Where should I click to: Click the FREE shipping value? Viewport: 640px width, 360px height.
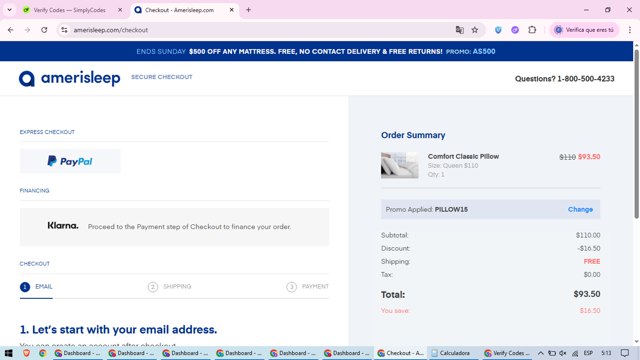coord(592,261)
